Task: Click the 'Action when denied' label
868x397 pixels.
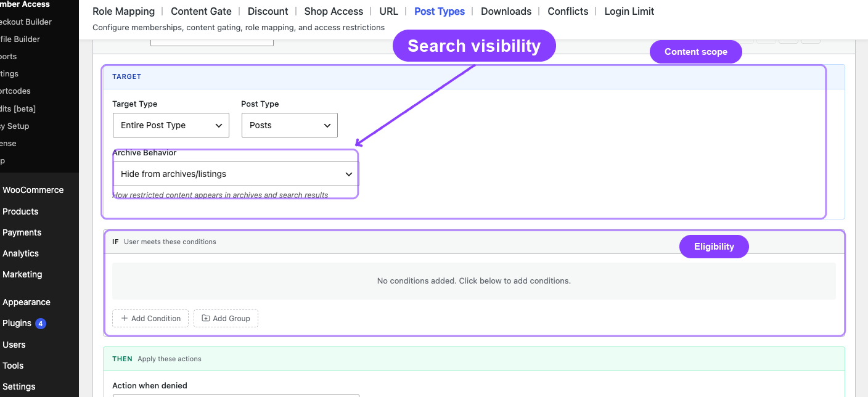Action: [x=150, y=385]
